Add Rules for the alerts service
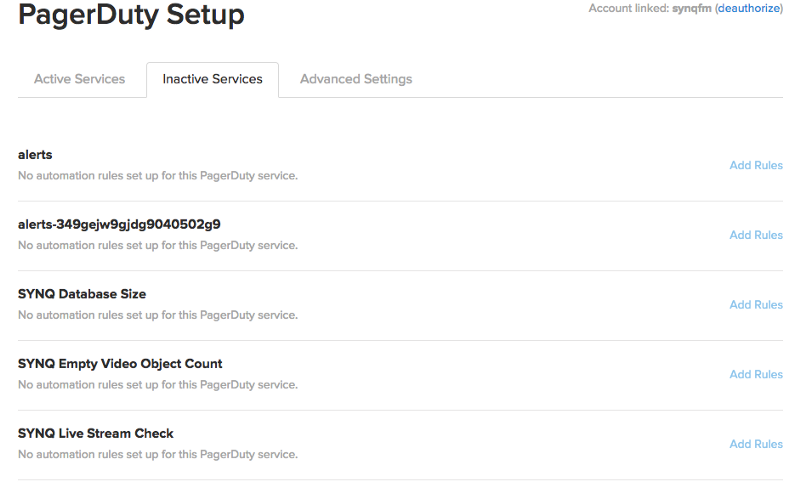This screenshot has height=487, width=800. [x=756, y=165]
